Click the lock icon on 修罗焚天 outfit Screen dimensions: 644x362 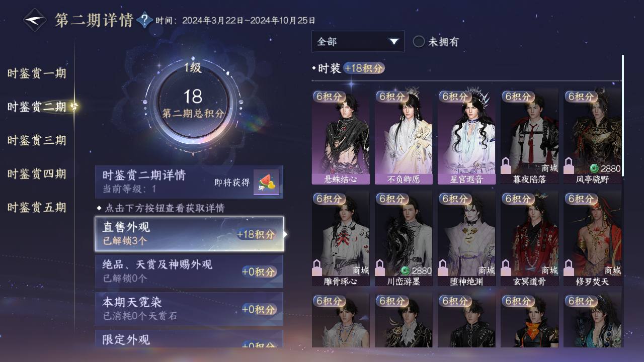tap(569, 267)
